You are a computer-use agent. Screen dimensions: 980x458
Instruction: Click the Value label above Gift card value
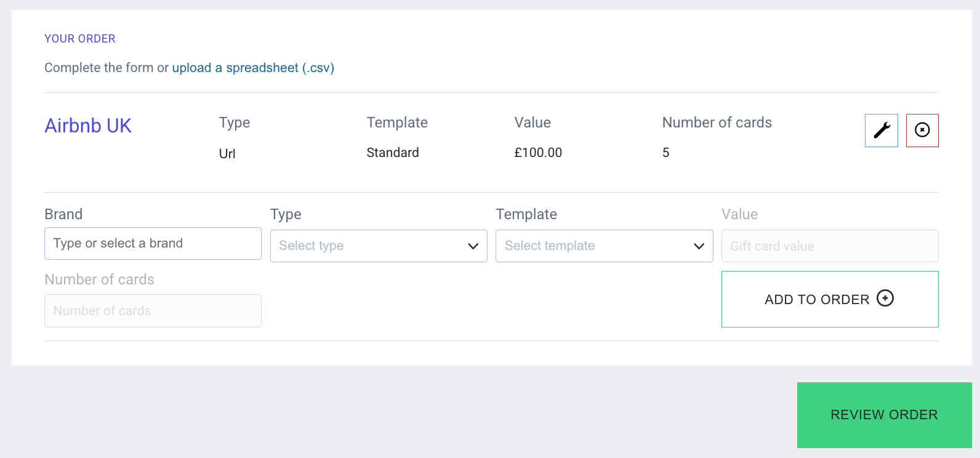pyautogui.click(x=739, y=214)
